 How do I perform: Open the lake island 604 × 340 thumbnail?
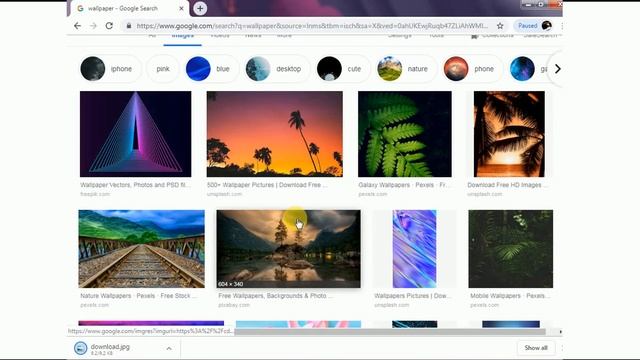pos(289,249)
